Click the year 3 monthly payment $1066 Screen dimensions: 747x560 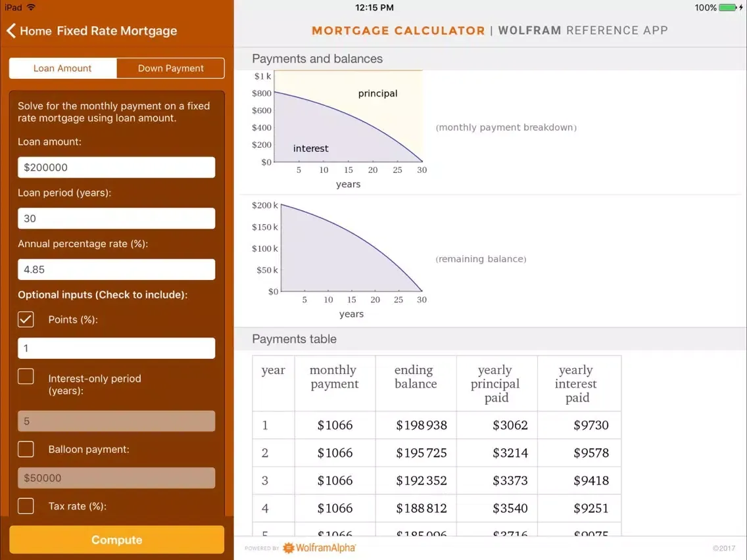point(335,480)
